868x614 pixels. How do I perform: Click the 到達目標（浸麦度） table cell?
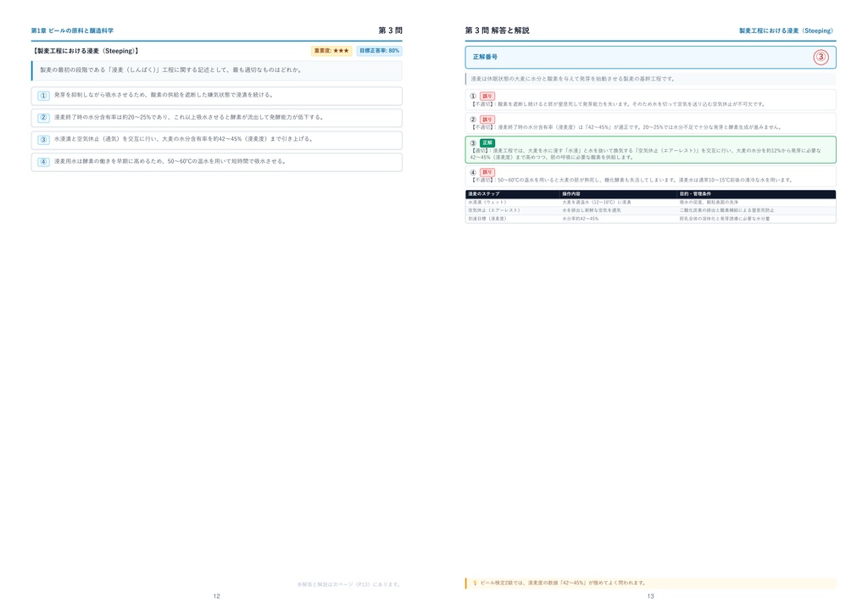point(489,219)
